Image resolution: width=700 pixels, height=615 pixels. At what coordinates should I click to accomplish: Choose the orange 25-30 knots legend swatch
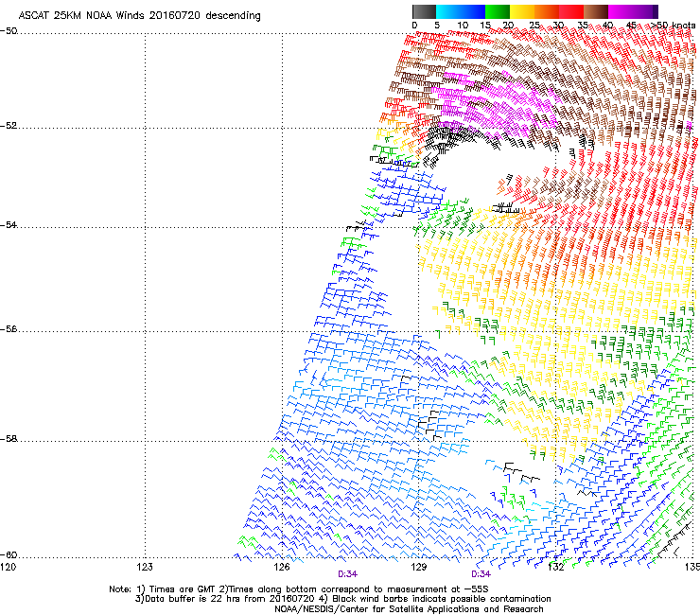click(547, 11)
